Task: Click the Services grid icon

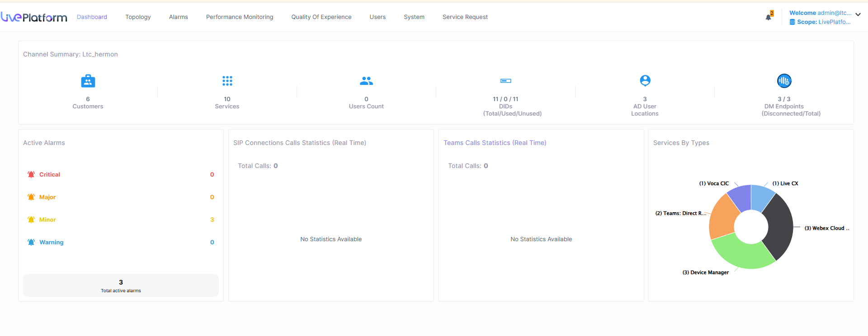Action: click(227, 81)
